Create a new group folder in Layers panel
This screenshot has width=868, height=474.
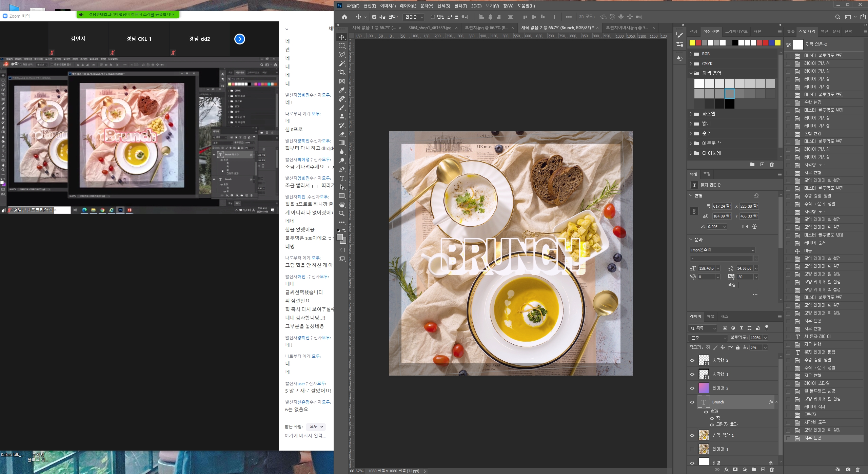tap(754, 470)
